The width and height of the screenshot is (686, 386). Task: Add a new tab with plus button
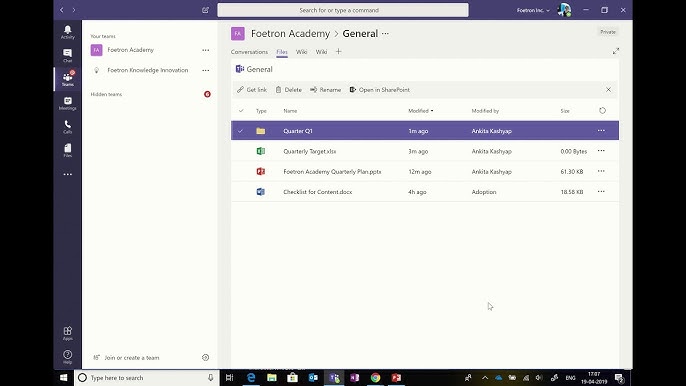click(x=338, y=52)
